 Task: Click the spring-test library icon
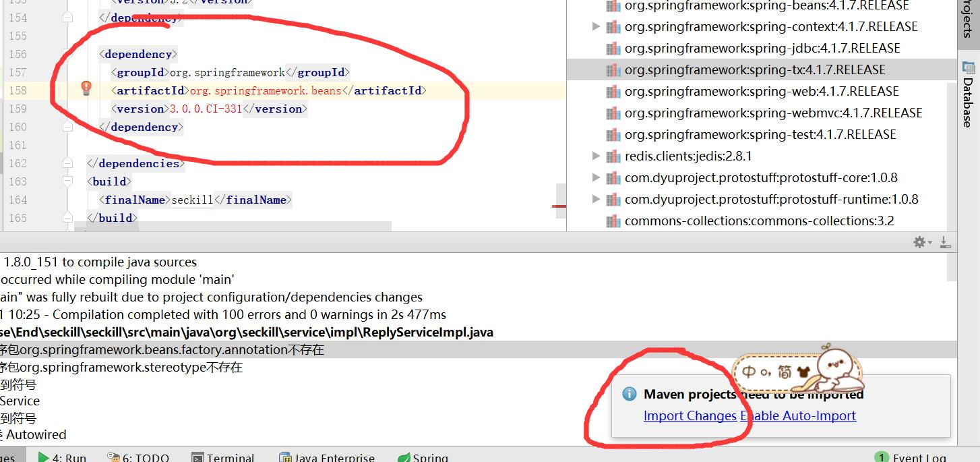click(x=613, y=134)
